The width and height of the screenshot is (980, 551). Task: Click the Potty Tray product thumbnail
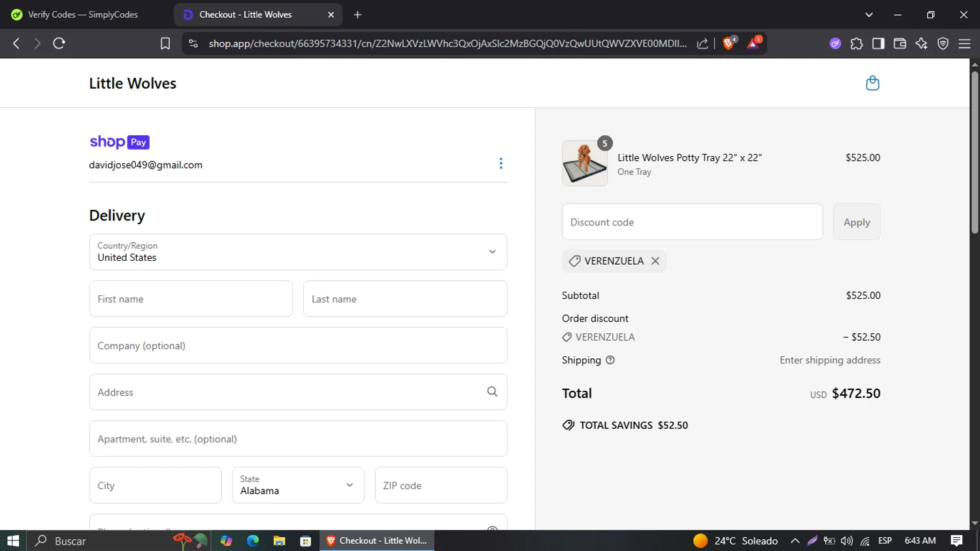[x=585, y=163]
